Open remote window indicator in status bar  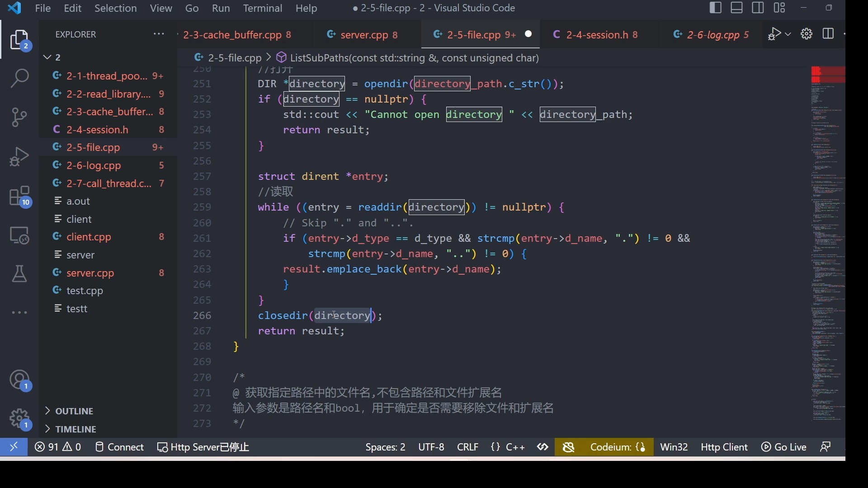[14, 447]
